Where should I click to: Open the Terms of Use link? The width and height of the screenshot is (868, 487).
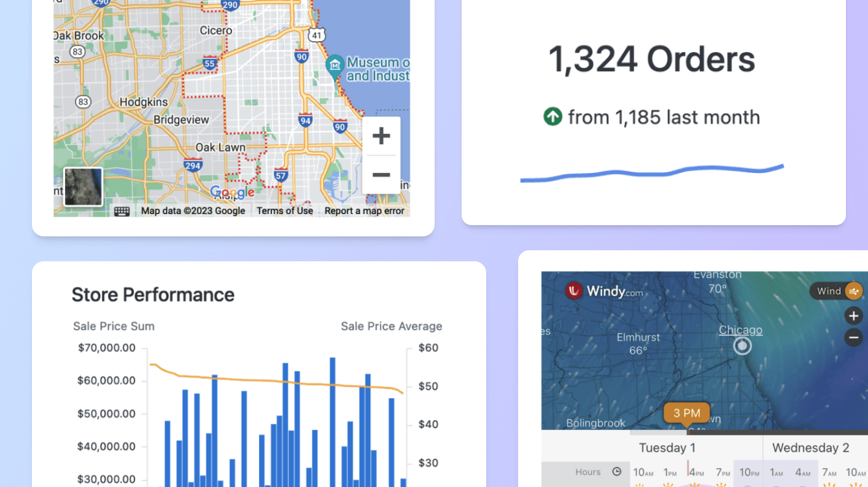(285, 211)
